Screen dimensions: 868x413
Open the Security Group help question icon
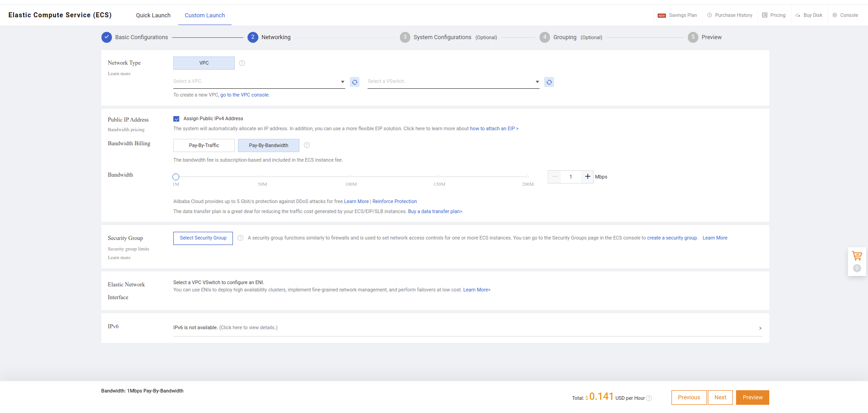click(241, 238)
